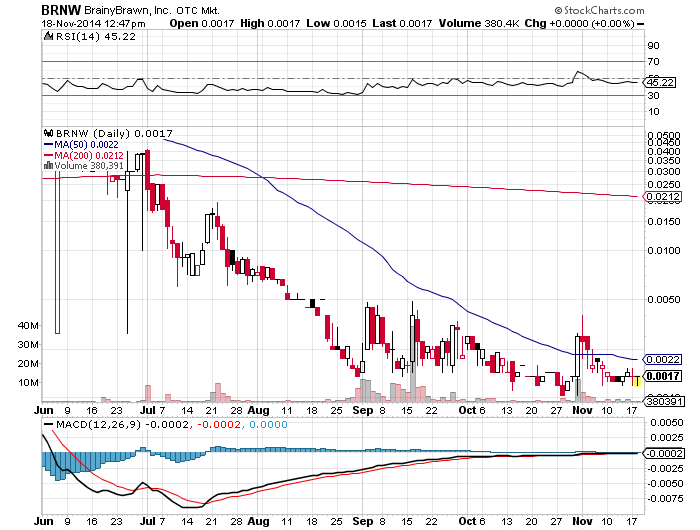Click the Open 0.0017 quote value
The image size is (700, 530).
pyautogui.click(x=202, y=23)
